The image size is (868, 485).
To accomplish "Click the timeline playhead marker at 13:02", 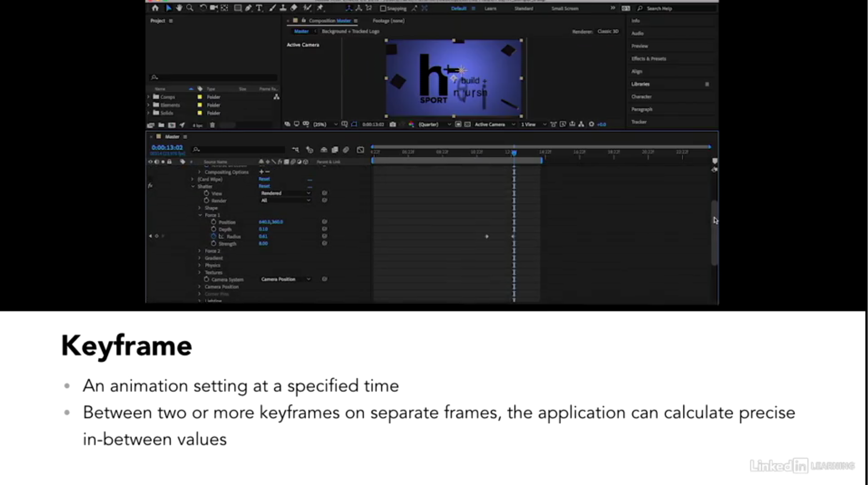I will [514, 153].
